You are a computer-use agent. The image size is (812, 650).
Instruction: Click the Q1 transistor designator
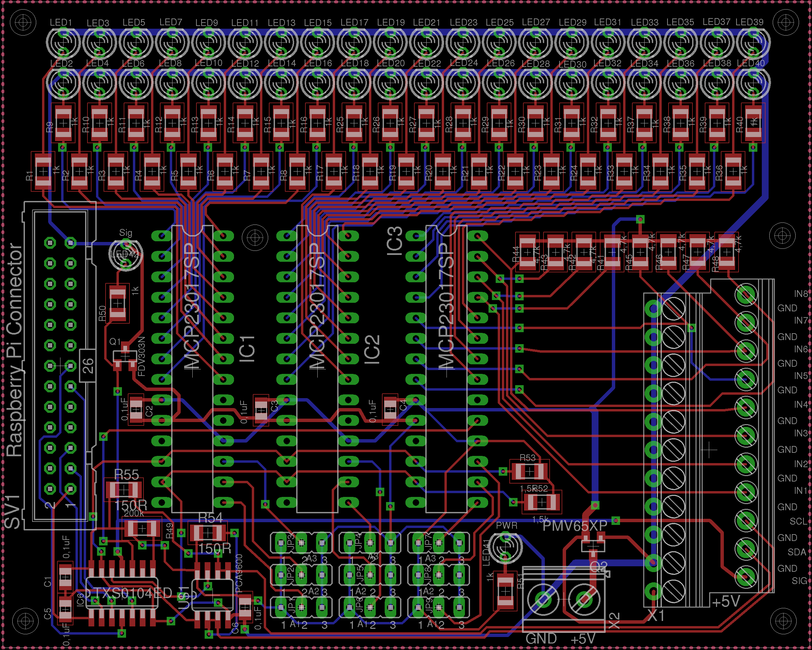coord(115,342)
